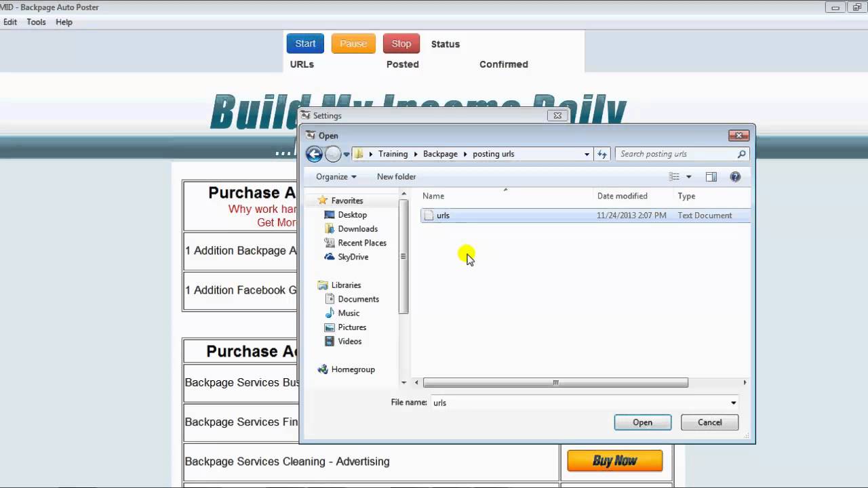The width and height of the screenshot is (868, 488).
Task: Click the search magnifier icon
Action: tap(741, 154)
